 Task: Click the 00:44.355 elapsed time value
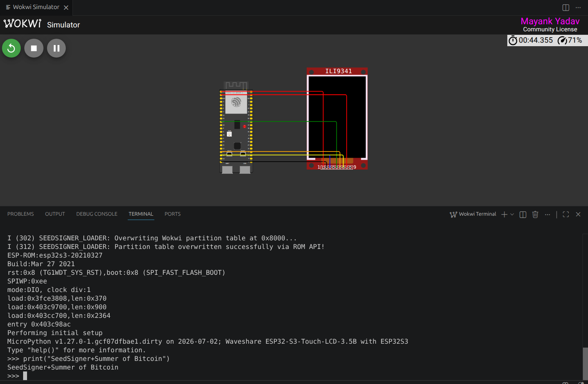point(536,40)
